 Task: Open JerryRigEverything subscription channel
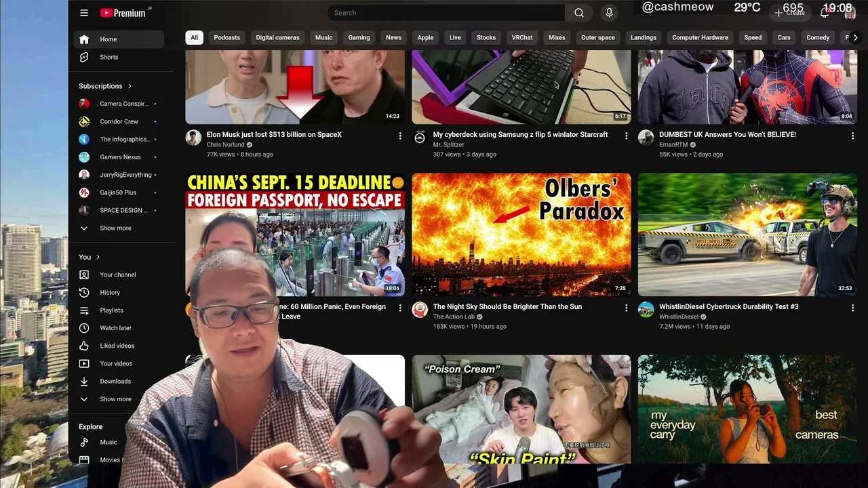(x=119, y=175)
